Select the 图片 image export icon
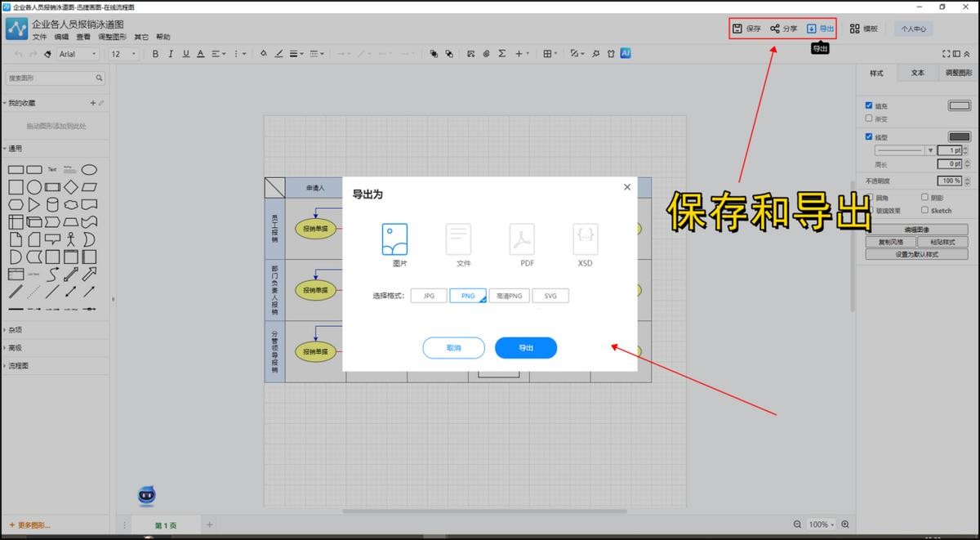The image size is (980, 540). pos(394,239)
